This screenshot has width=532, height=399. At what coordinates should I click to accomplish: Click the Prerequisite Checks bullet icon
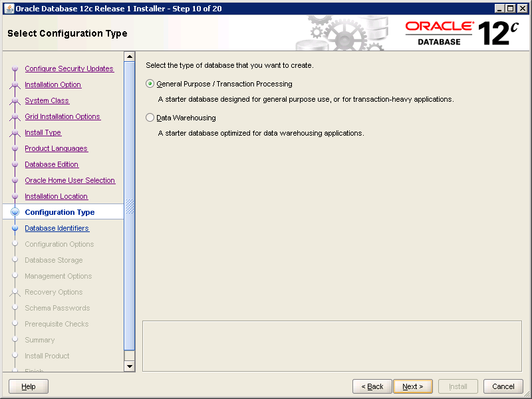point(15,324)
